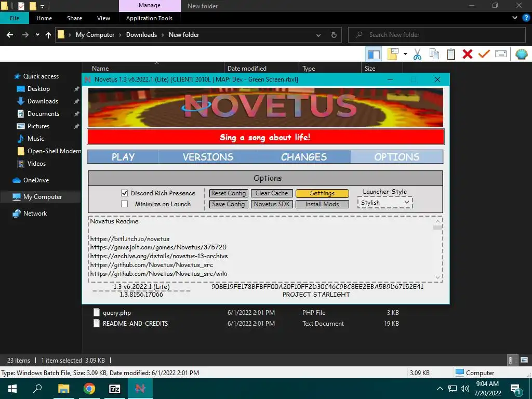The image size is (532, 399).
Task: Open the View ribbon tab
Action: (103, 18)
